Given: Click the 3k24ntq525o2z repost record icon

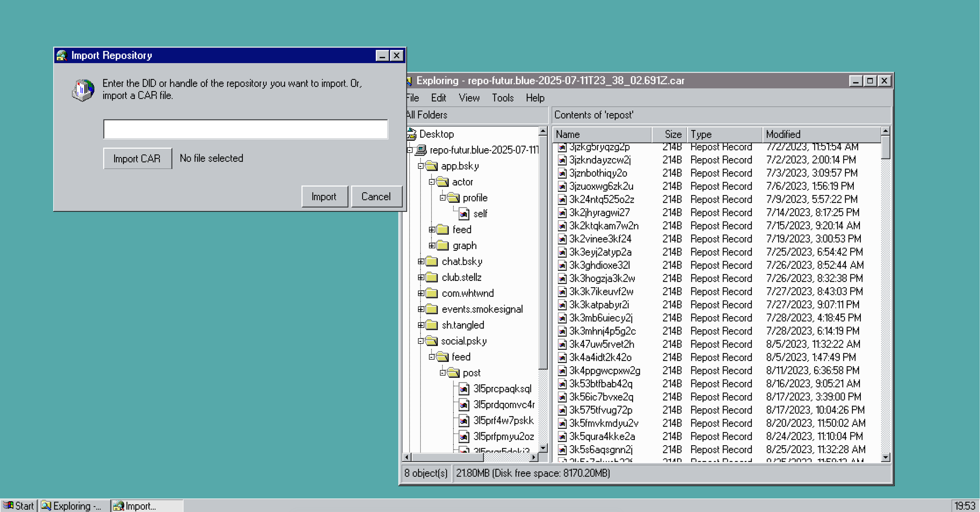Looking at the screenshot, I should point(562,199).
